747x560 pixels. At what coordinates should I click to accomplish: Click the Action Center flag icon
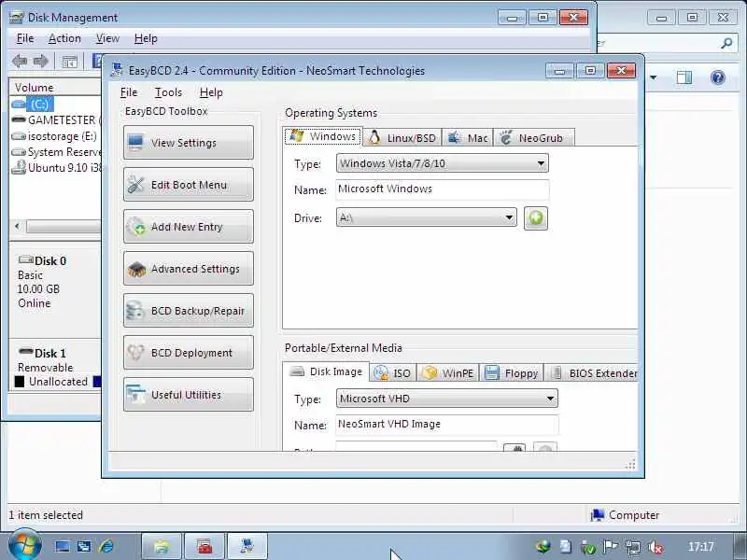(x=611, y=547)
